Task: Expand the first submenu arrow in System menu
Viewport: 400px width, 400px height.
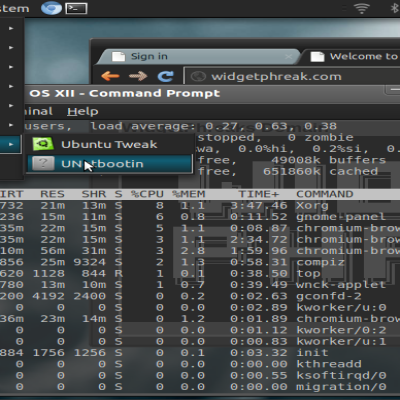Action: point(11,28)
